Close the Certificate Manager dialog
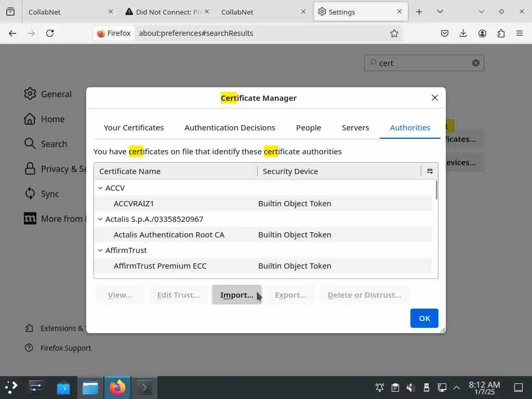The height and width of the screenshot is (399, 532). pyautogui.click(x=435, y=98)
